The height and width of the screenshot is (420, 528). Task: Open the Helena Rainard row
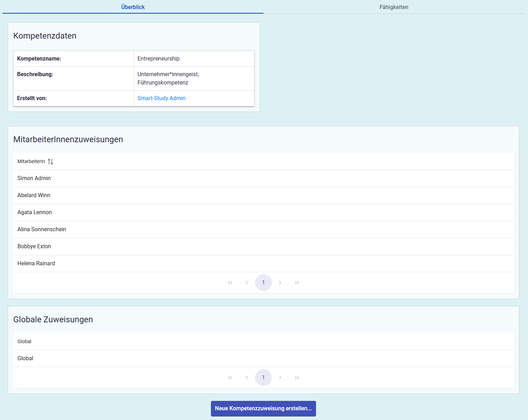point(36,264)
